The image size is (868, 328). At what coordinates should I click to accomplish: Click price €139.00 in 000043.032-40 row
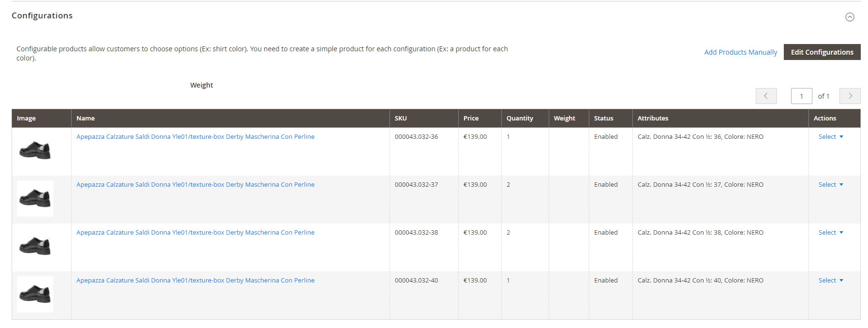475,281
